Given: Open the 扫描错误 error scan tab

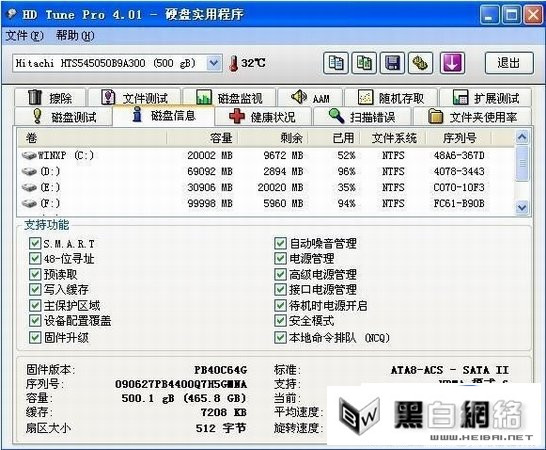Looking at the screenshot, I should (x=362, y=116).
